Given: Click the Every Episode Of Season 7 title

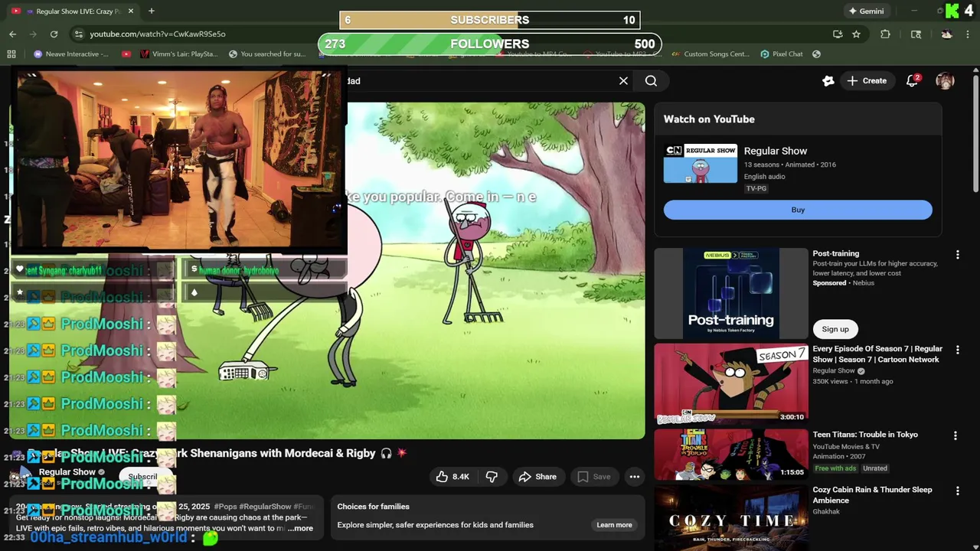Looking at the screenshot, I should coord(877,354).
